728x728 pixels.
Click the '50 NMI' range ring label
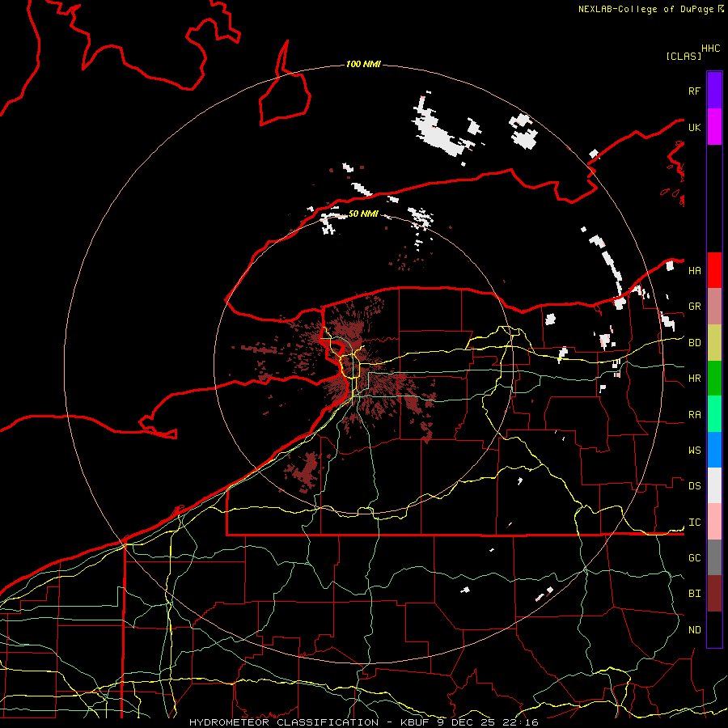tap(363, 214)
